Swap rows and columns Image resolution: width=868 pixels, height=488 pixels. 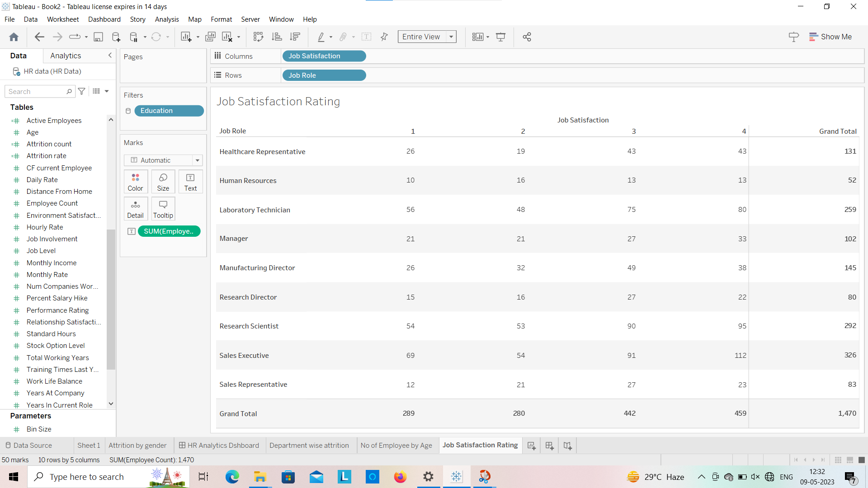258,37
